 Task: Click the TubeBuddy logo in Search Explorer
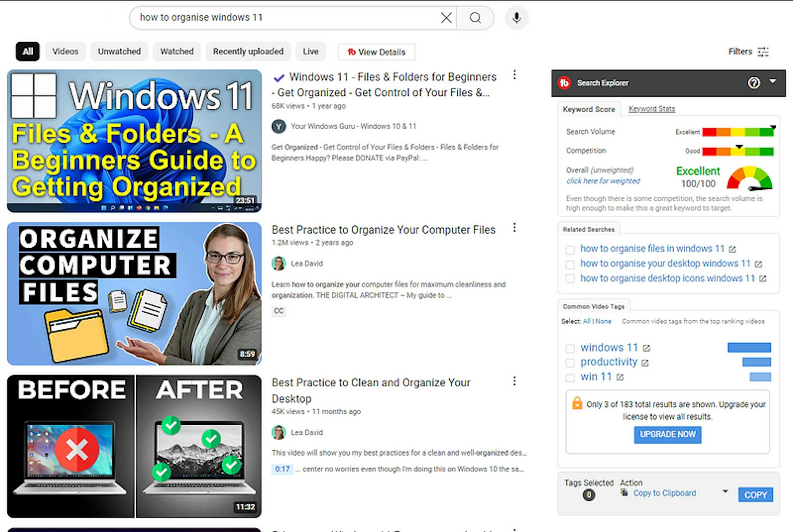tap(564, 83)
